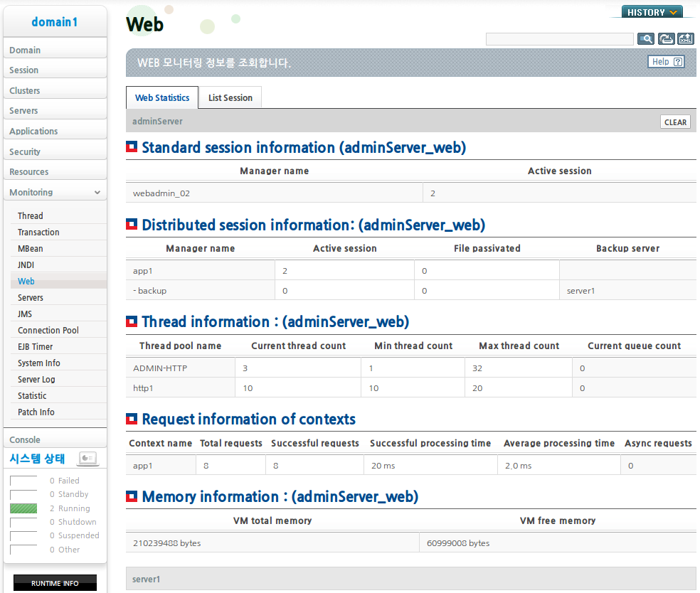Open the Applications menu item
Screen dimensions: 700x593
coord(55,131)
